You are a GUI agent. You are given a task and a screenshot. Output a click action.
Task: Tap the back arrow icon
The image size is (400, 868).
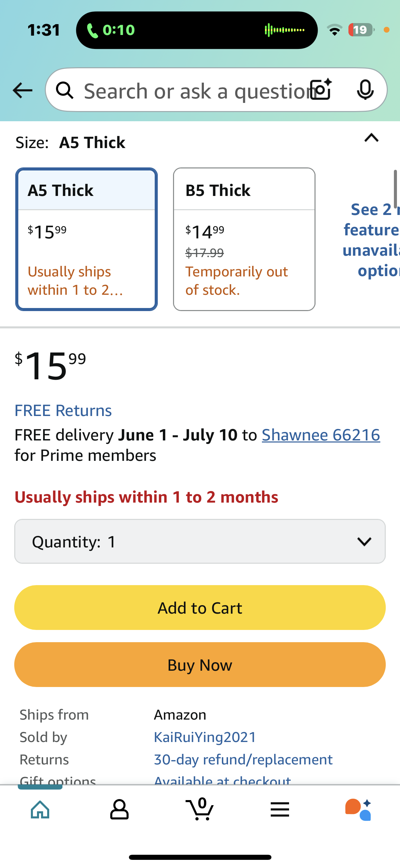tap(22, 90)
